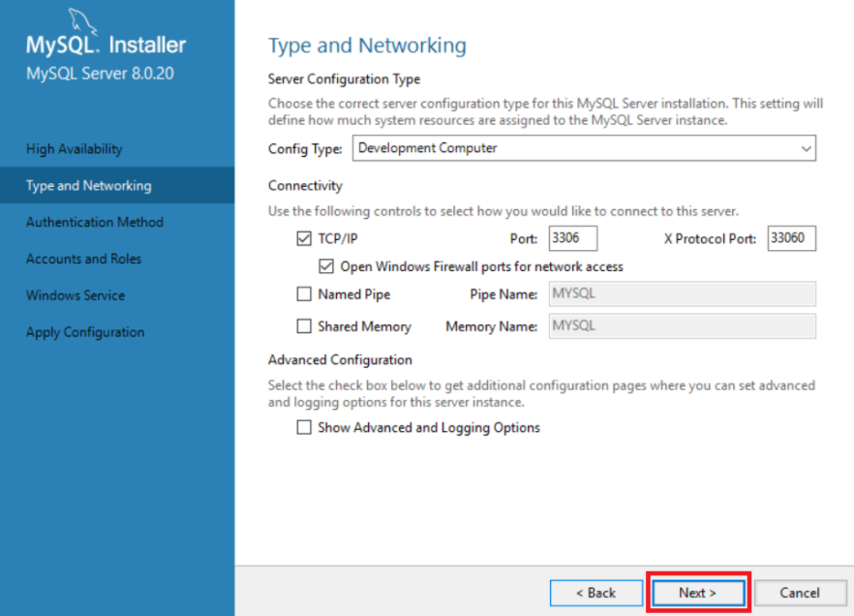Open the Config Type dropdown
854x616 pixels.
click(584, 148)
